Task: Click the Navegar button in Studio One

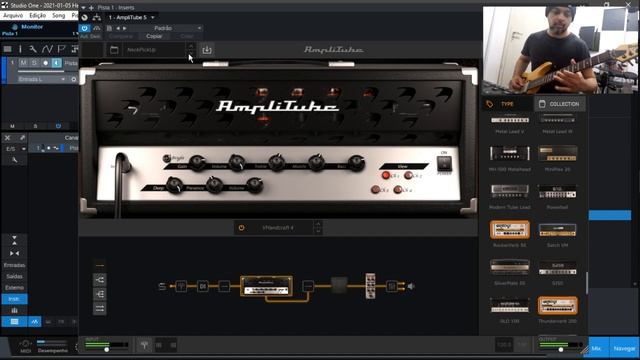Action: click(624, 348)
